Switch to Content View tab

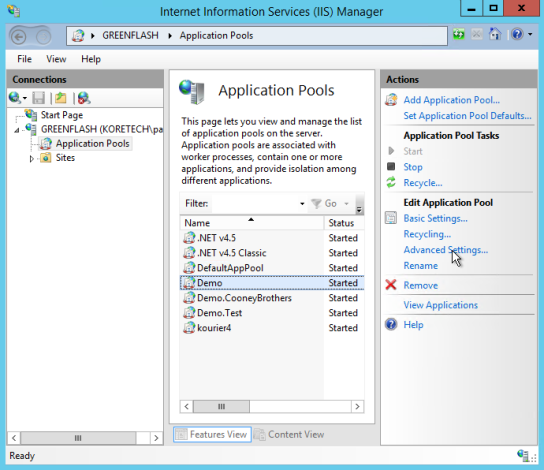(x=289, y=434)
